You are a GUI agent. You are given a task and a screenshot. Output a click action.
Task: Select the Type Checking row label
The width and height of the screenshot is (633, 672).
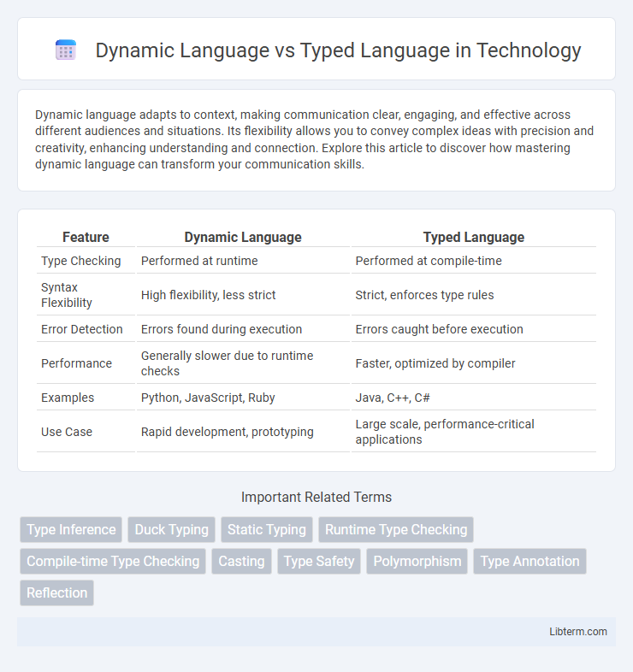81,261
